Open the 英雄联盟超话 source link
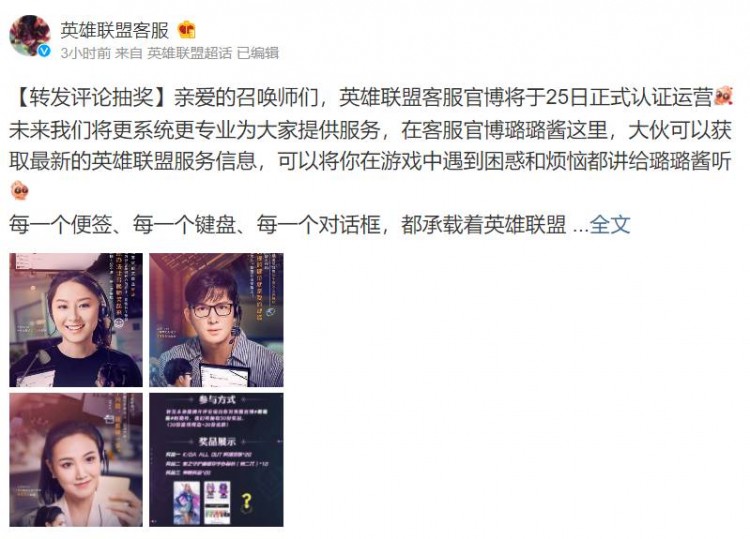The width and height of the screenshot is (750, 539). pyautogui.click(x=189, y=53)
